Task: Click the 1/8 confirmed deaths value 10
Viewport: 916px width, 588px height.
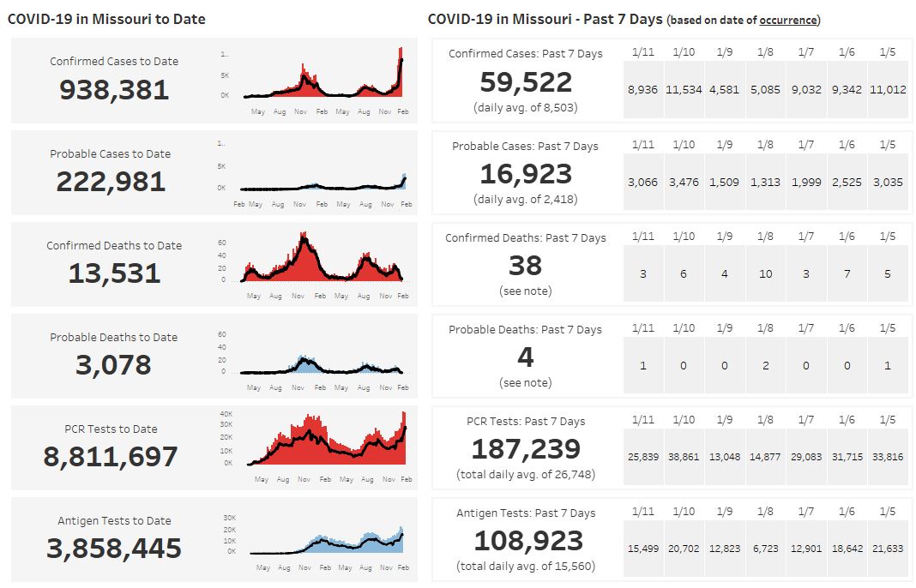Action: (765, 274)
